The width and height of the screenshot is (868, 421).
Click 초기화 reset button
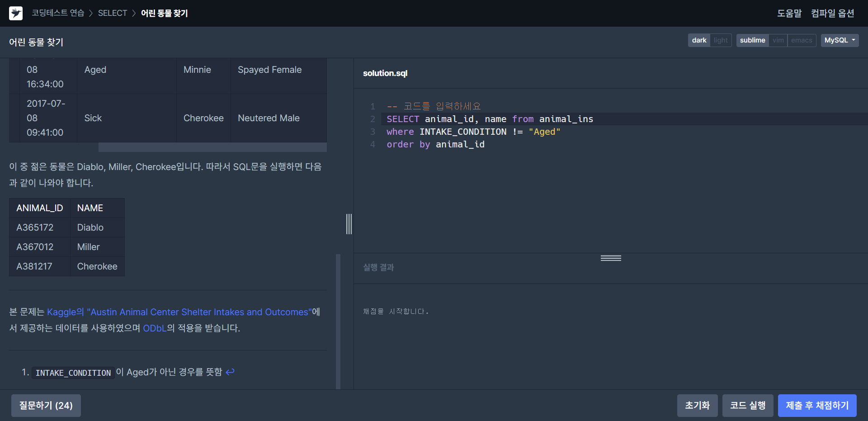[697, 406]
